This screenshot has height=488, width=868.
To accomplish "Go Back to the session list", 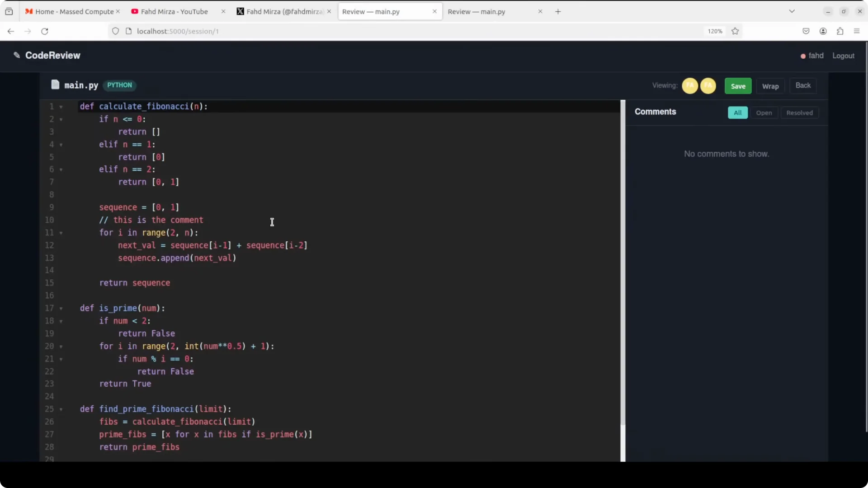I will (803, 85).
